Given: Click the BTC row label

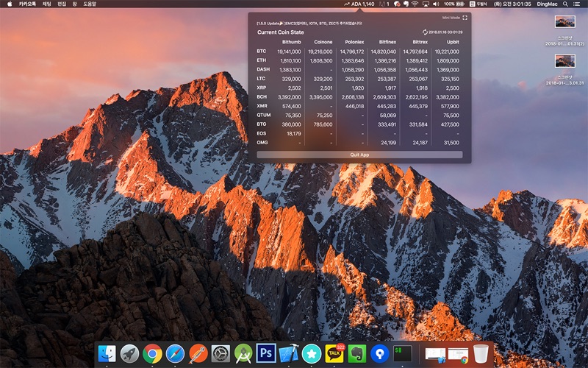Looking at the screenshot, I should (x=262, y=52).
